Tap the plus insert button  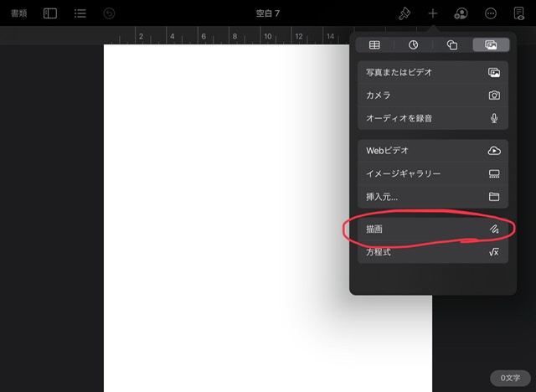433,13
